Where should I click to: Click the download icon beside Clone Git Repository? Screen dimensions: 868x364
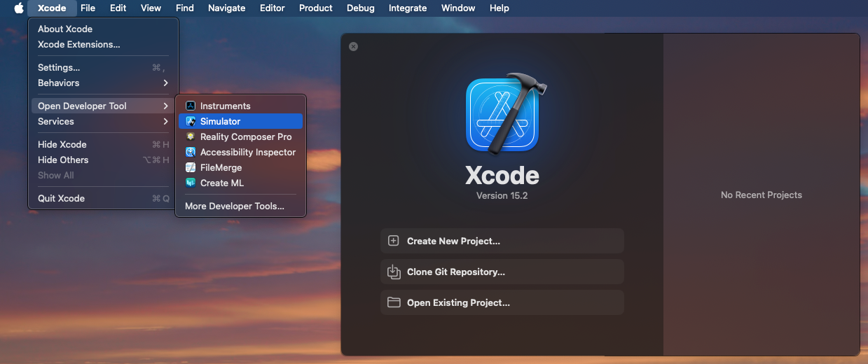[x=394, y=272]
